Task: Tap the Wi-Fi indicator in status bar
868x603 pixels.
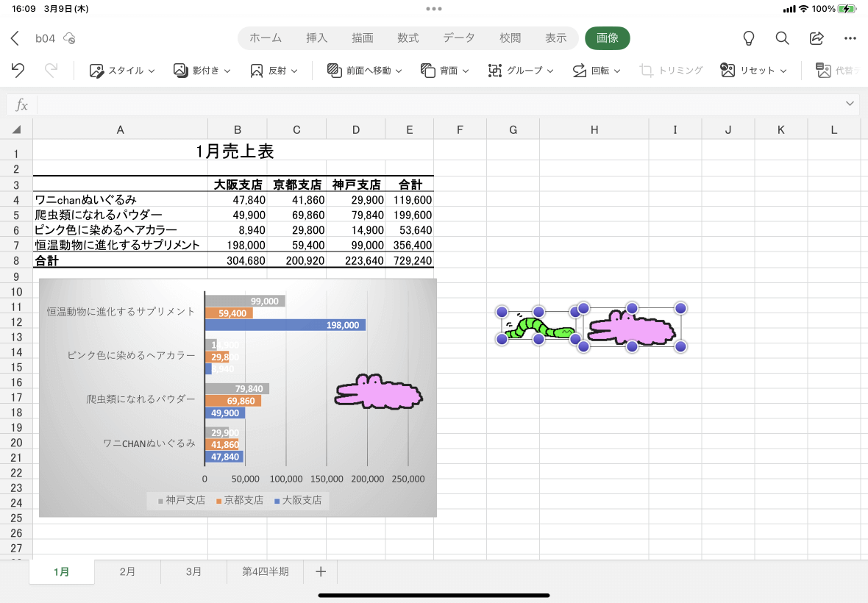Action: [803, 9]
